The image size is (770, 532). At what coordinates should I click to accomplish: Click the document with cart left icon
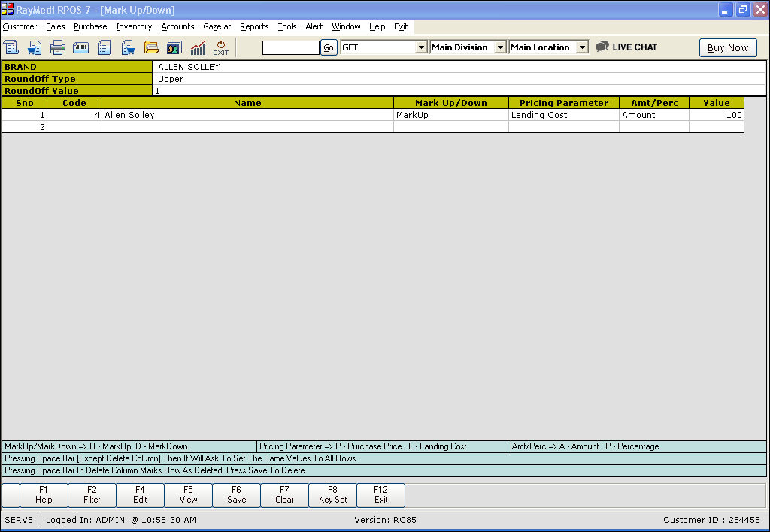point(35,47)
